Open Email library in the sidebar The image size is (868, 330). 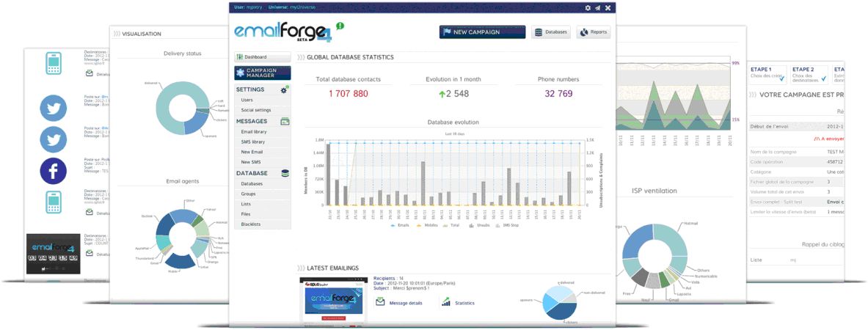253,131
